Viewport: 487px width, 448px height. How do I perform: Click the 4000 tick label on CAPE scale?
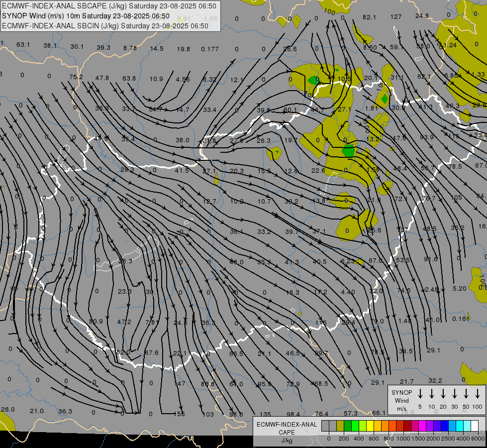pos(463,439)
